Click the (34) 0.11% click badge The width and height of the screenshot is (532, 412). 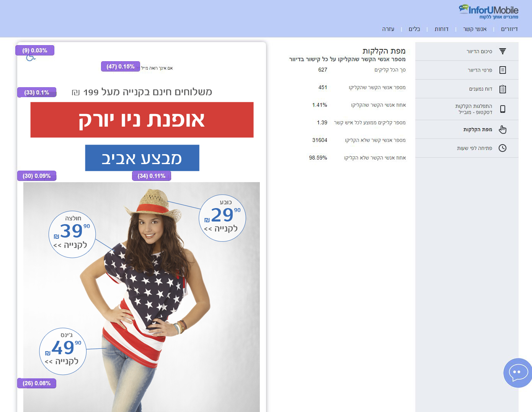152,176
